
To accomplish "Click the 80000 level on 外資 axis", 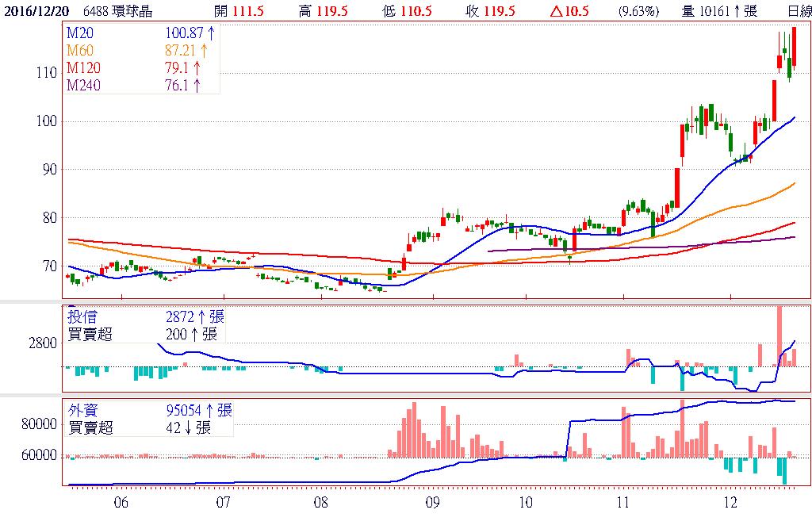I will pyautogui.click(x=38, y=424).
